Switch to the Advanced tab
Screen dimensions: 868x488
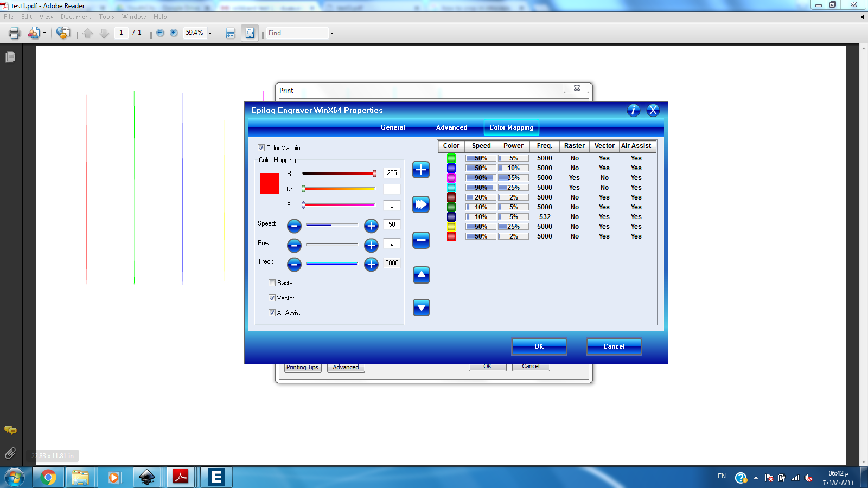[x=451, y=127]
